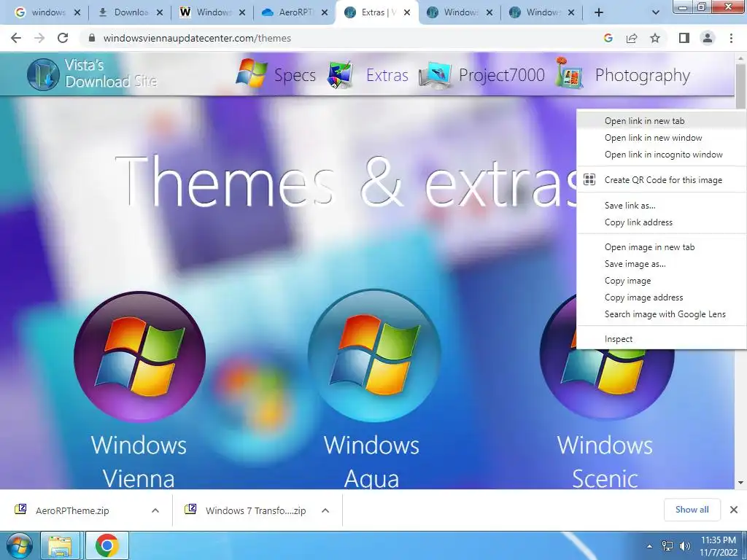Image resolution: width=747 pixels, height=560 pixels.
Task: Click the network tray icon
Action: click(667, 546)
